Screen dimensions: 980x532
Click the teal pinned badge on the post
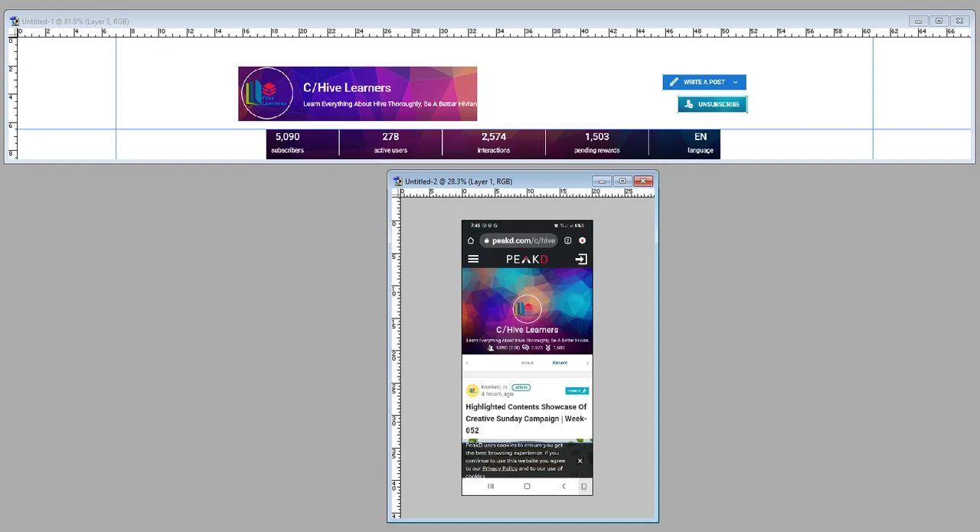pyautogui.click(x=577, y=390)
